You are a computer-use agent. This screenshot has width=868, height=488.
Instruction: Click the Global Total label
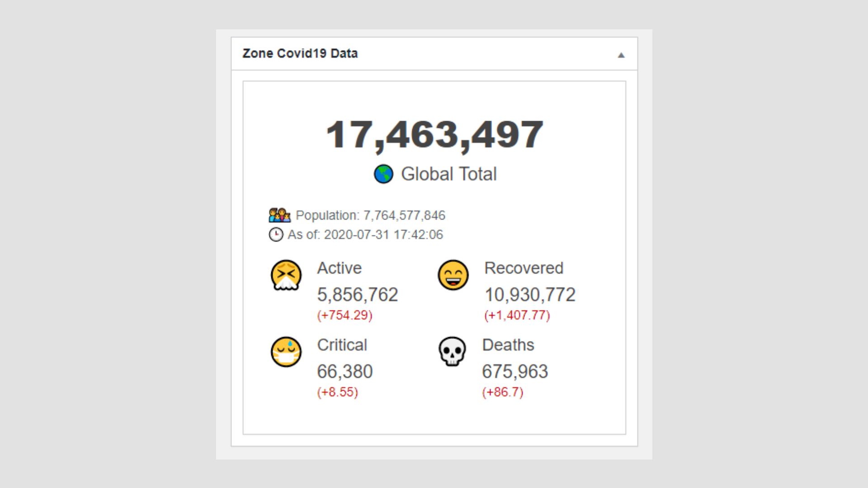point(448,174)
